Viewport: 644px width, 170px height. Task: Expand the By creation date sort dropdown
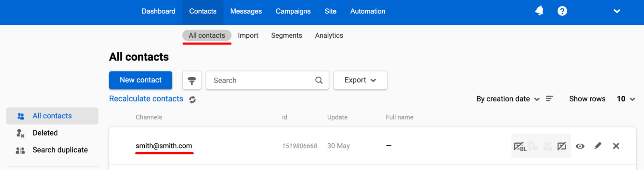[x=508, y=99]
